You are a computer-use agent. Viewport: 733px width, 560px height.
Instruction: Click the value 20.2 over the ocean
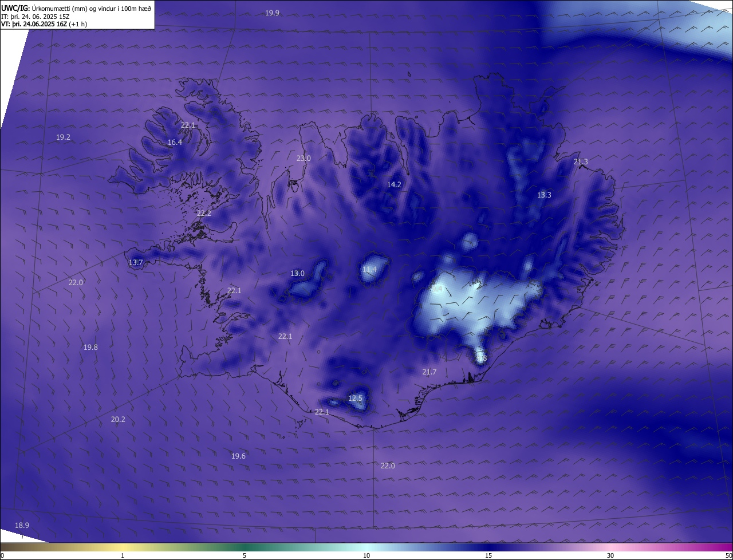pyautogui.click(x=118, y=419)
